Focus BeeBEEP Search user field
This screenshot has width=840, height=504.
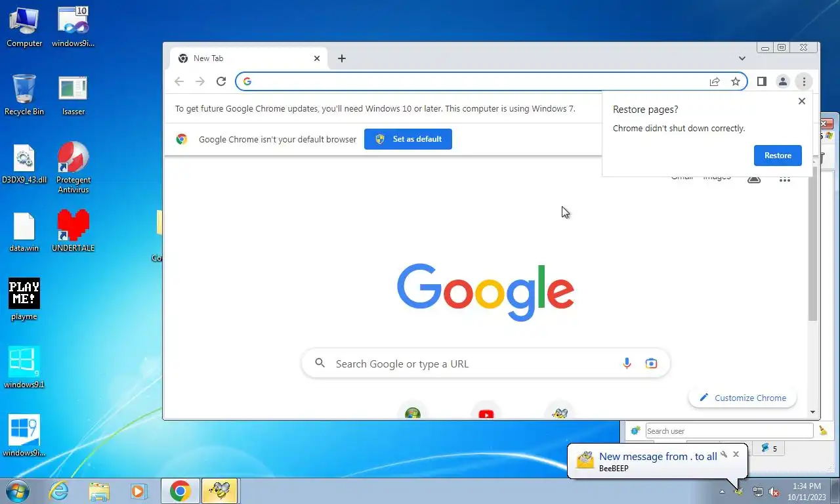coord(729,431)
